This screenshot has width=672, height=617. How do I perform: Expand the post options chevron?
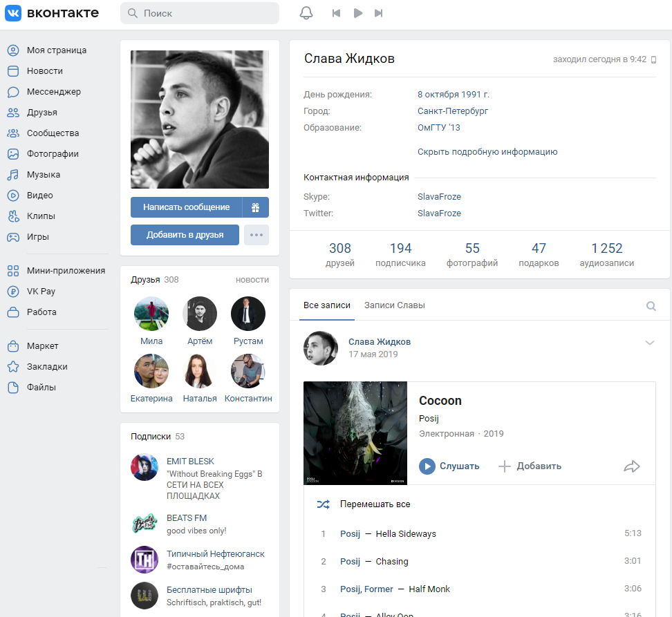(649, 343)
